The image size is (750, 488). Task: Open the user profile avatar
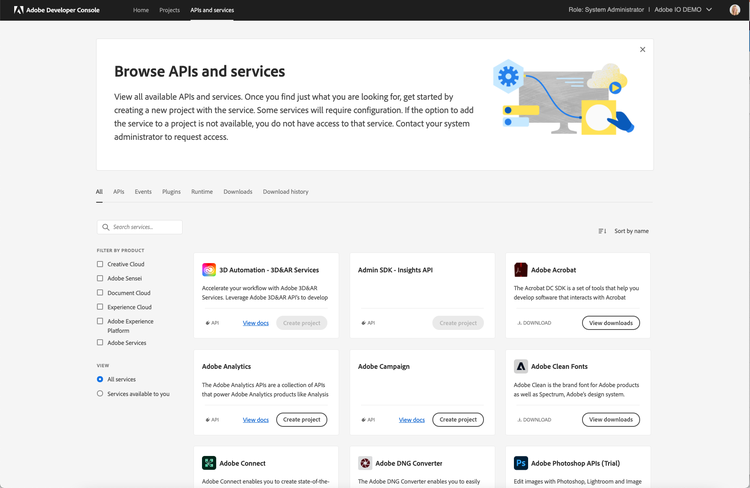(x=735, y=10)
